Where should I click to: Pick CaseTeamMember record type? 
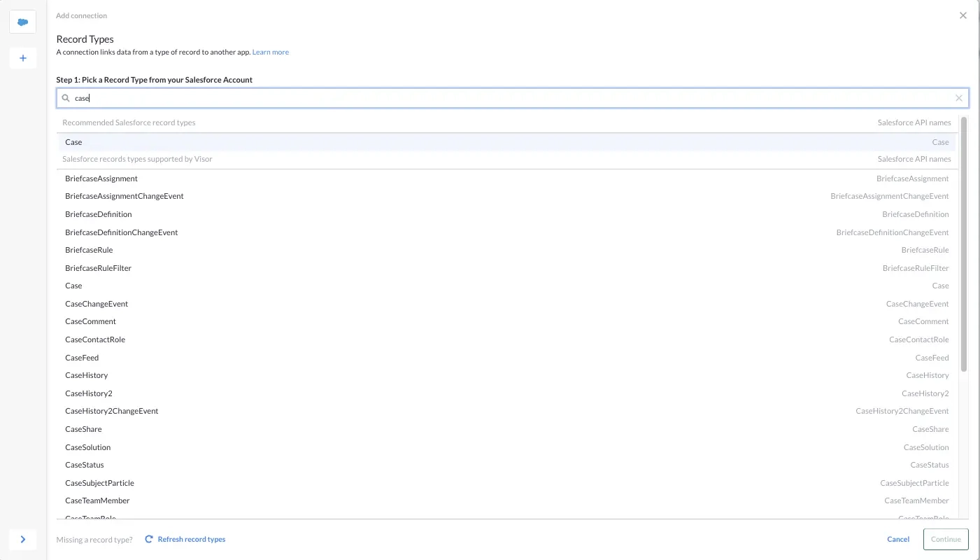[97, 500]
